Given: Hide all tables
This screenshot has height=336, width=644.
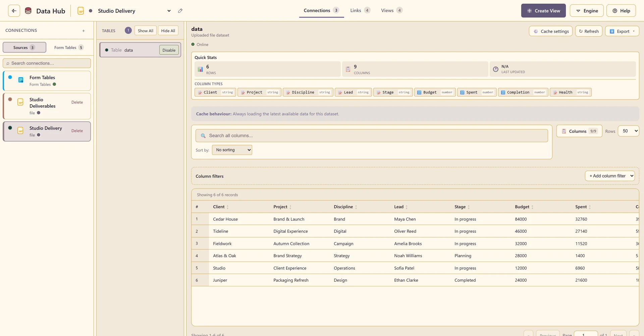Looking at the screenshot, I should point(168,31).
